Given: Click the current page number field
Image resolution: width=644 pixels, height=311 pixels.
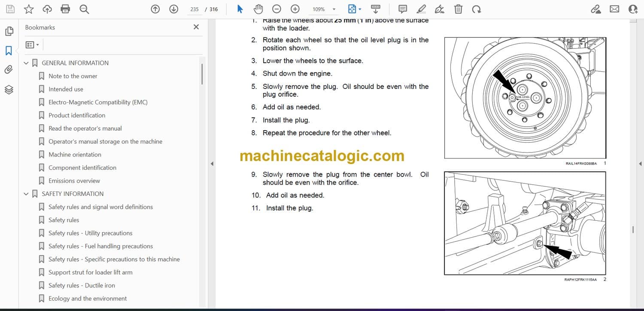Looking at the screenshot, I should (194, 9).
